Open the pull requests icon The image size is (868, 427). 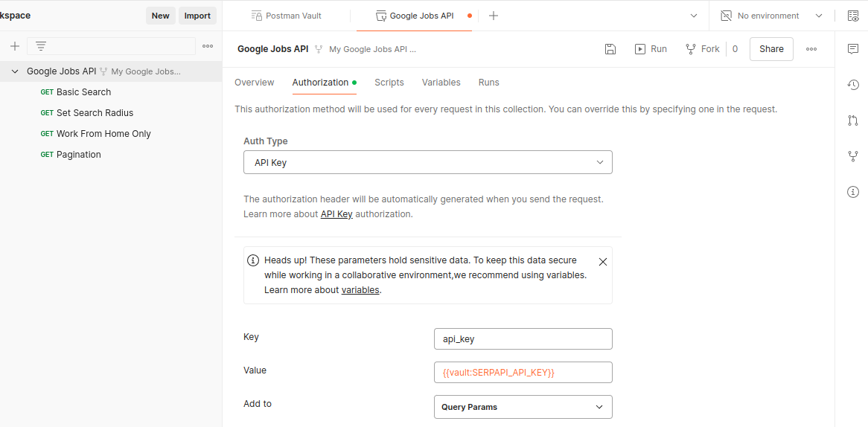pyautogui.click(x=853, y=121)
